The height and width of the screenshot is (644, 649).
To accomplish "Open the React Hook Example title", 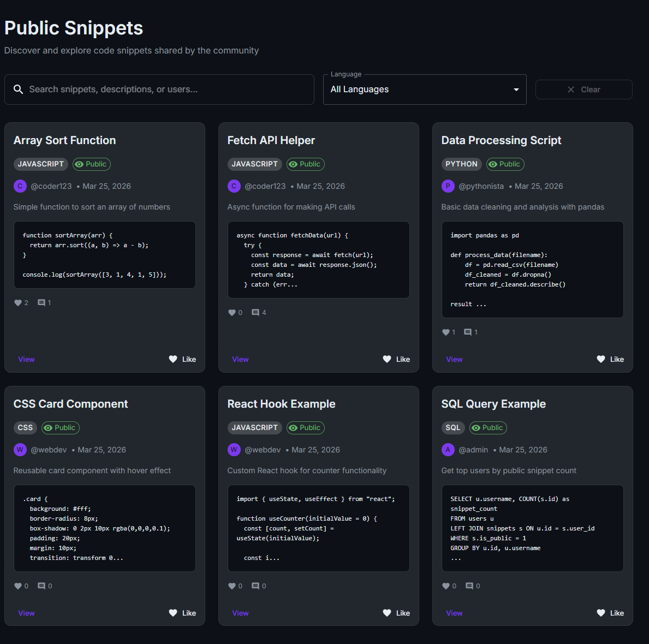I will [282, 404].
